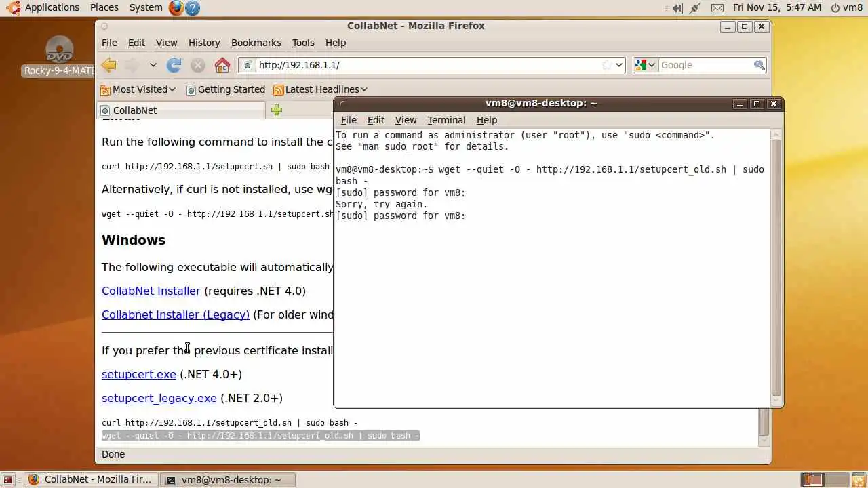Select the Rocky-9-4-MATE DVD desktop icon
This screenshot has height=488, width=868.
(x=59, y=56)
